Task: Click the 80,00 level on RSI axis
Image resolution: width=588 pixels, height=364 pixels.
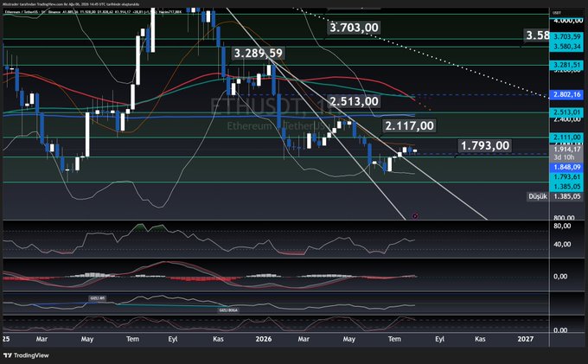Action: click(x=562, y=226)
